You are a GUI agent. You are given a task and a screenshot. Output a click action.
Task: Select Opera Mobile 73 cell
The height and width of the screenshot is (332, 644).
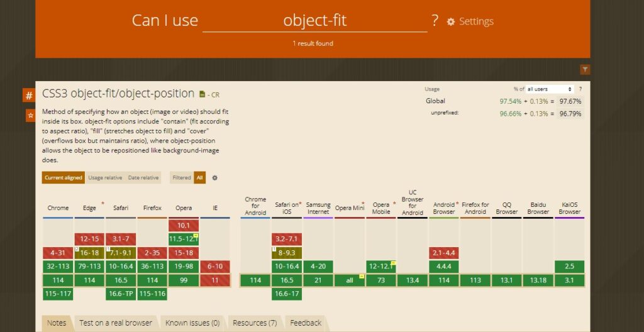(381, 280)
